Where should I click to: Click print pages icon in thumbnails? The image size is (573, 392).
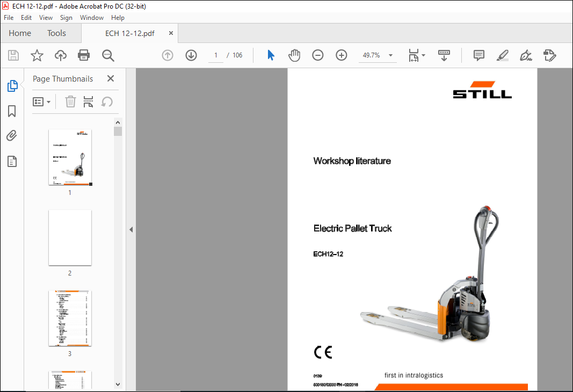(88, 101)
